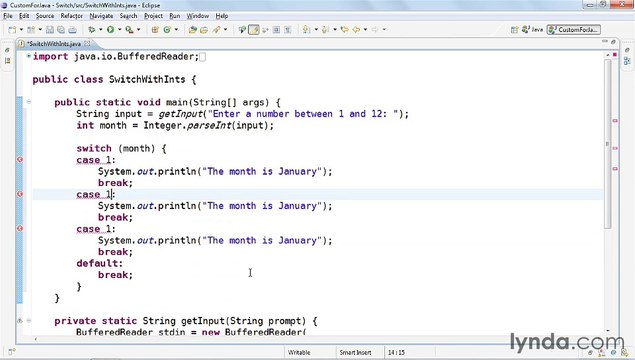The image size is (635, 360).
Task: Click the Print toolbar icon
Action: (x=72, y=30)
